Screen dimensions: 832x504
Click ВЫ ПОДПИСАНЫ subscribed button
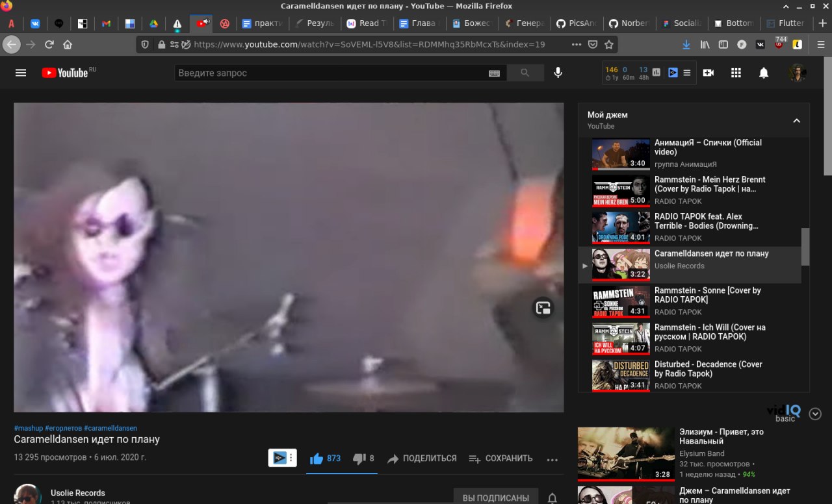[x=496, y=497]
